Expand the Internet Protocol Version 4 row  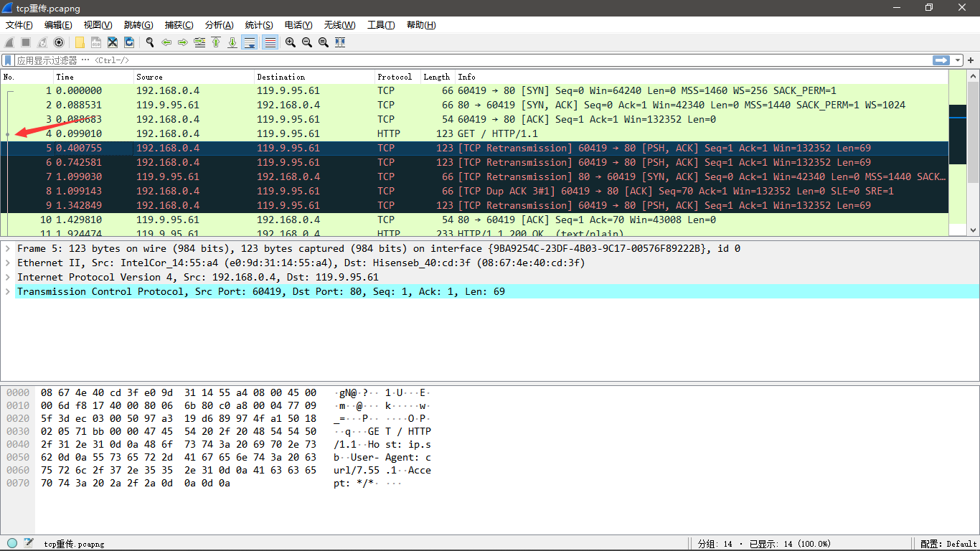click(x=8, y=277)
